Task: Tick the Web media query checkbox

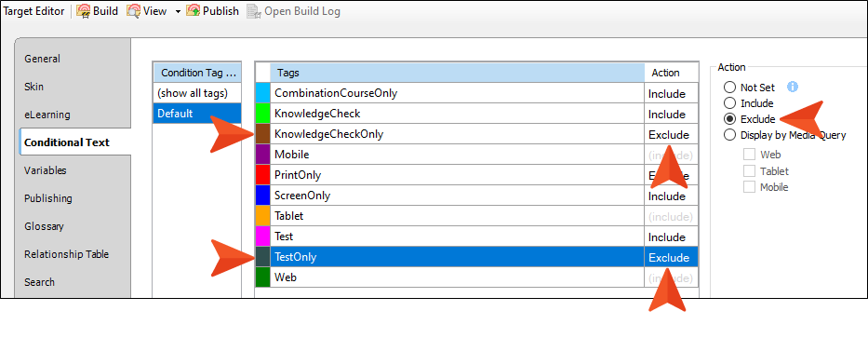Action: [x=750, y=154]
